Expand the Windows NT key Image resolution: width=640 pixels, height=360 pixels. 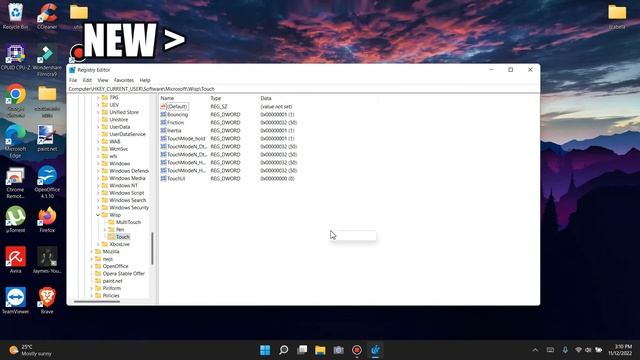click(98, 185)
